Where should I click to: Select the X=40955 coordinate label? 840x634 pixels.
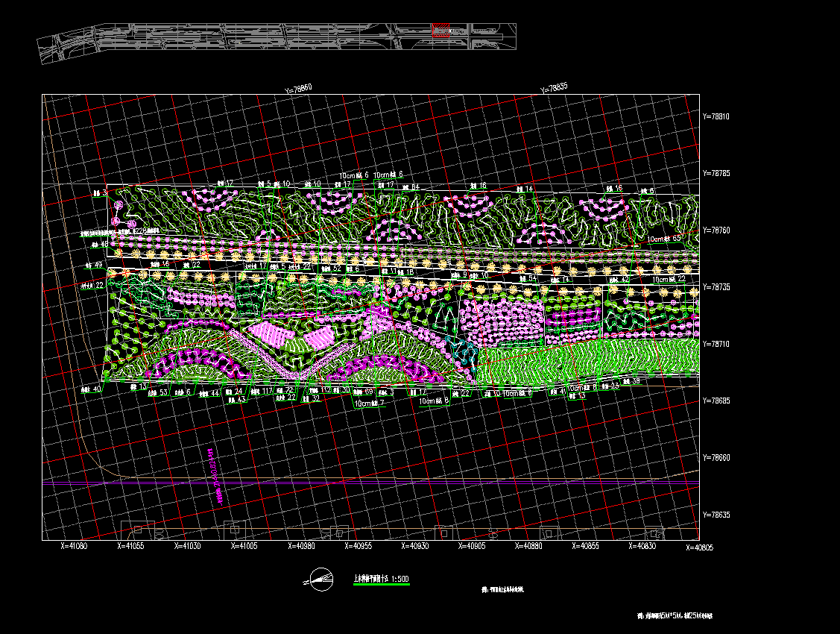(358, 546)
